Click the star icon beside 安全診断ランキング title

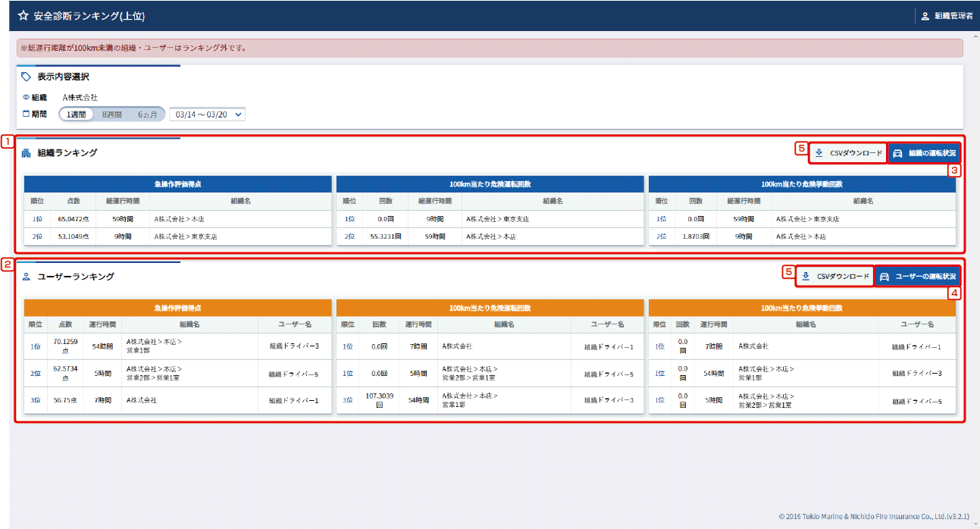23,15
